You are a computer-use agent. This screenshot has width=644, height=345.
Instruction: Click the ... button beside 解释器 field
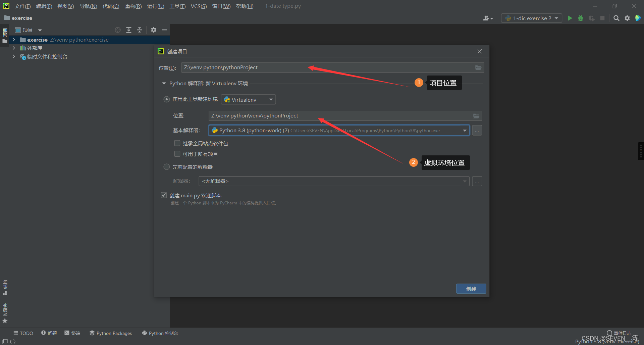[x=477, y=181]
